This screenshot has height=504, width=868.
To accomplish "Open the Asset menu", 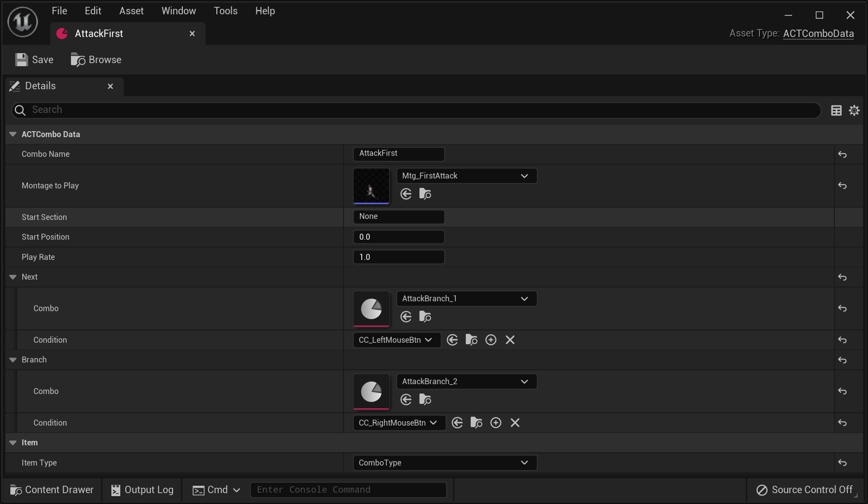I will pos(131,11).
